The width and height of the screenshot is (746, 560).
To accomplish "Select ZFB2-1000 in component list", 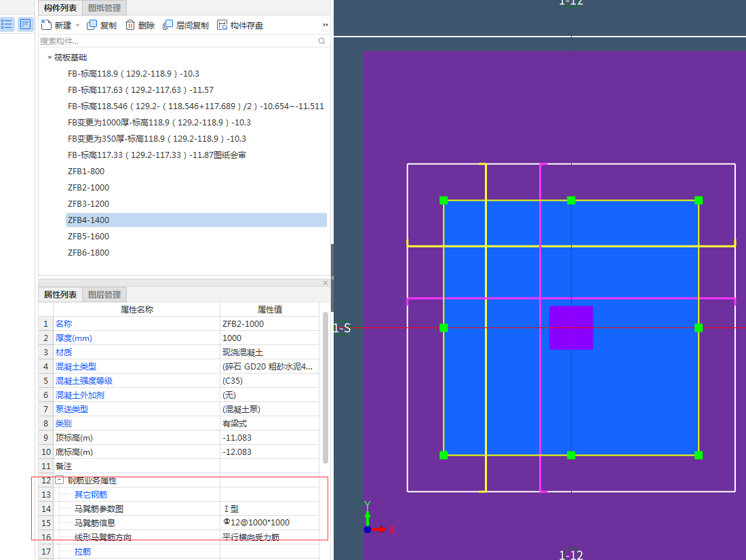I will pyautogui.click(x=88, y=188).
